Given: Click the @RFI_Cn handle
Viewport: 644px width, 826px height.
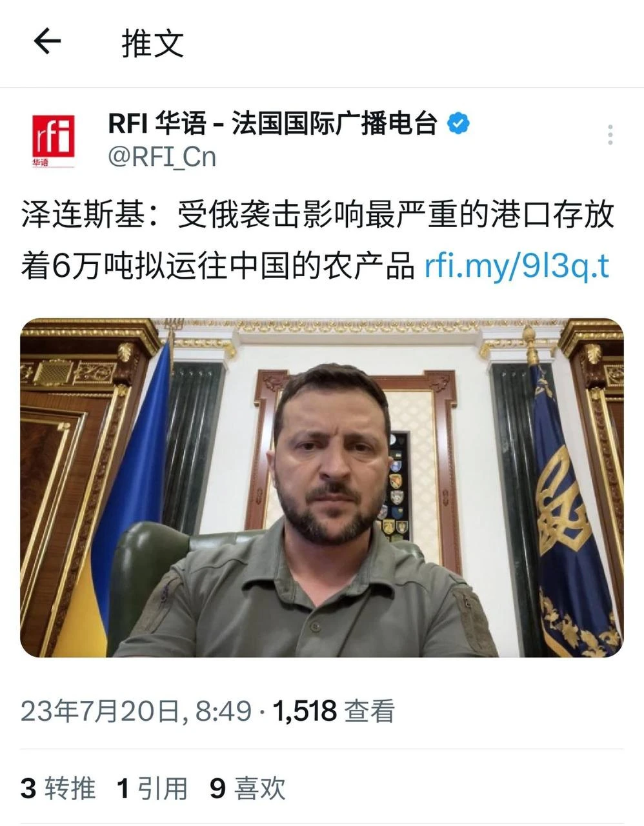Looking at the screenshot, I should (x=162, y=157).
